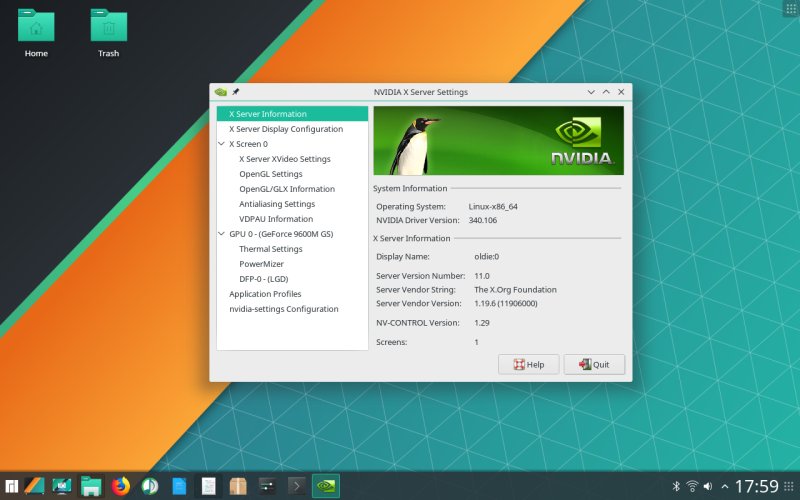Select the X Screen 0 entry
The image size is (800, 500).
(x=248, y=144)
